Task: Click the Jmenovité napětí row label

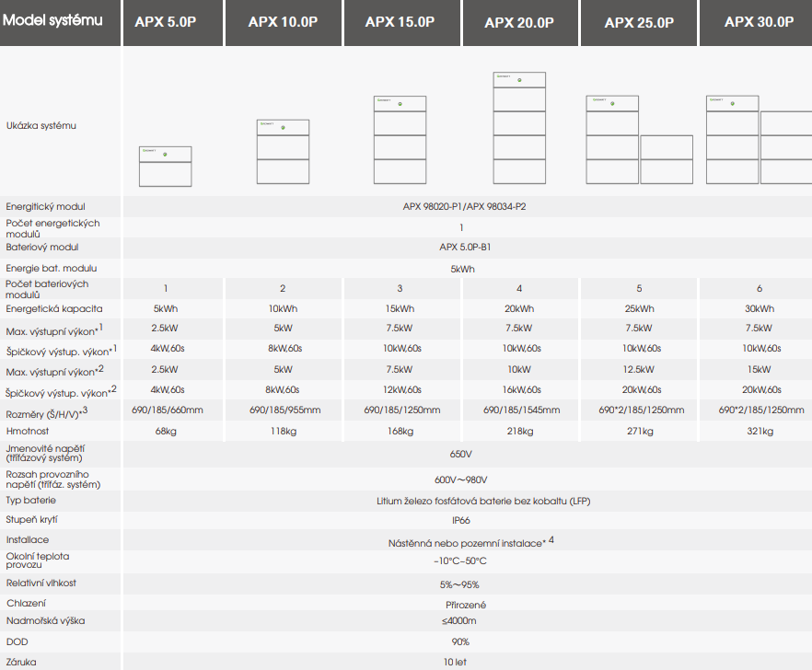Action: point(46,453)
